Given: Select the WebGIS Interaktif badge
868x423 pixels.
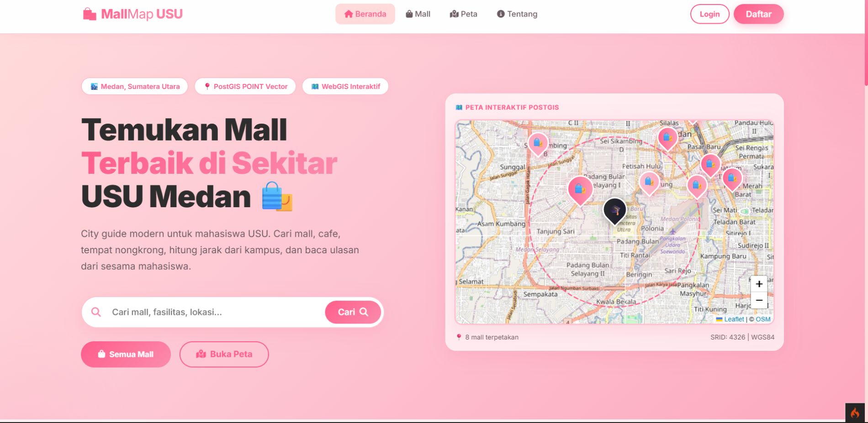Looking at the screenshot, I should point(345,86).
